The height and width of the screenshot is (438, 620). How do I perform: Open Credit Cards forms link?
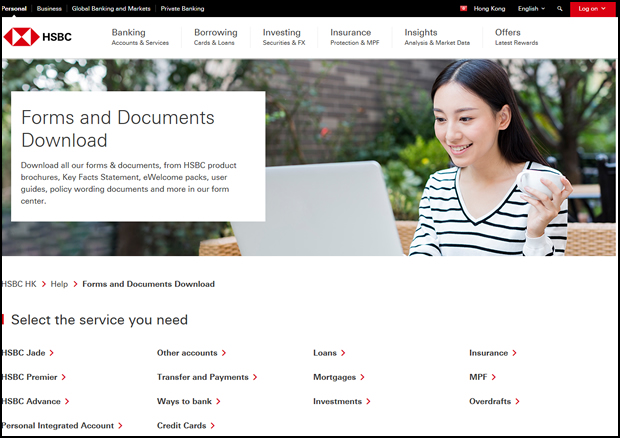coord(181,426)
